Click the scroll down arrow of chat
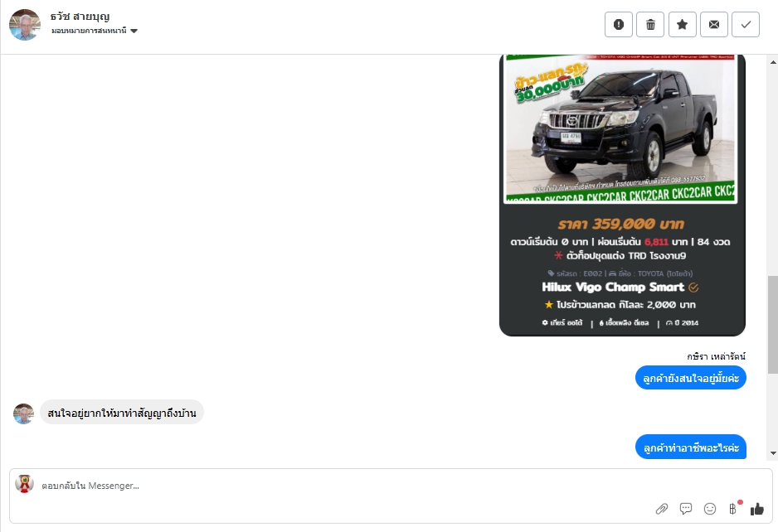 click(773, 452)
